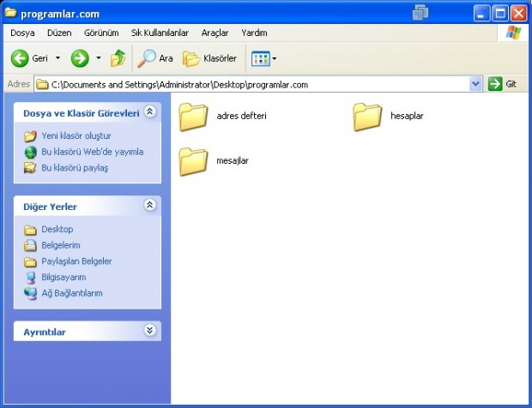Open the Sık Kullanılanlar menu

point(160,33)
